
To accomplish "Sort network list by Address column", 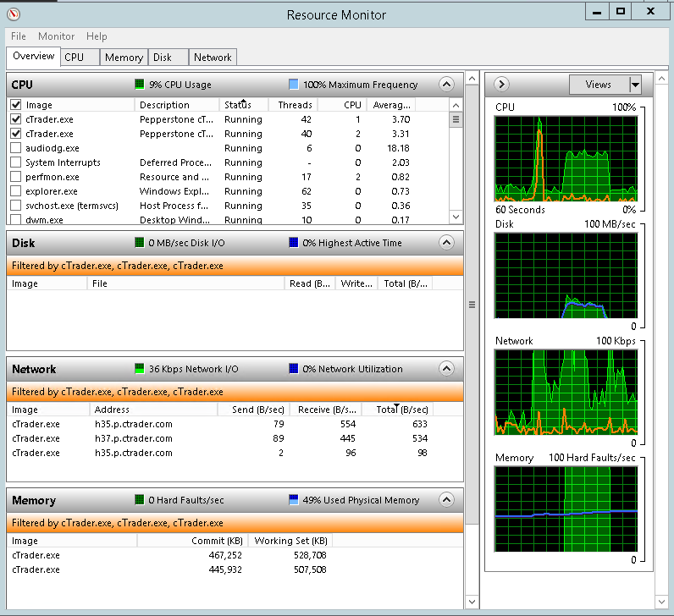I will tap(153, 410).
